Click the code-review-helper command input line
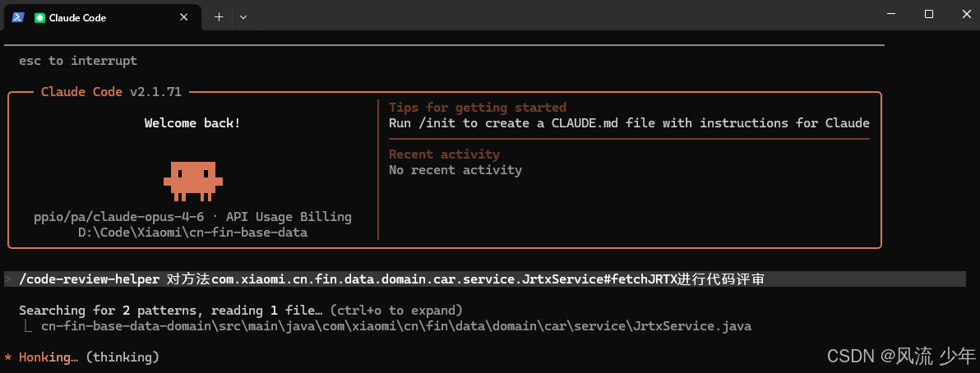Screen dimensions: 980x373 485,279
